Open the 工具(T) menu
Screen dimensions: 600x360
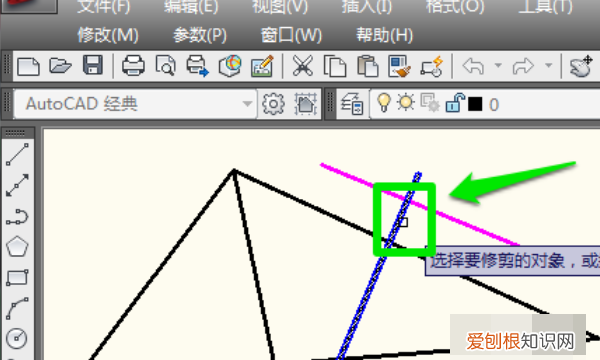click(545, 7)
